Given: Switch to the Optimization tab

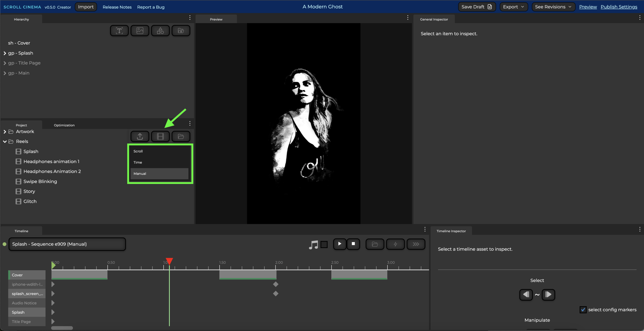Looking at the screenshot, I should pos(64,125).
